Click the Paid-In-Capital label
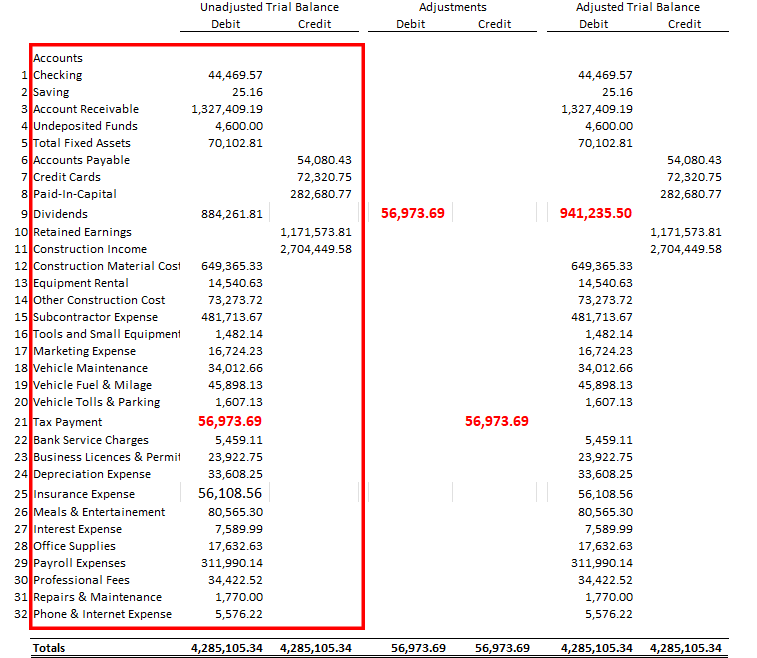This screenshot has height=658, width=757. click(75, 194)
